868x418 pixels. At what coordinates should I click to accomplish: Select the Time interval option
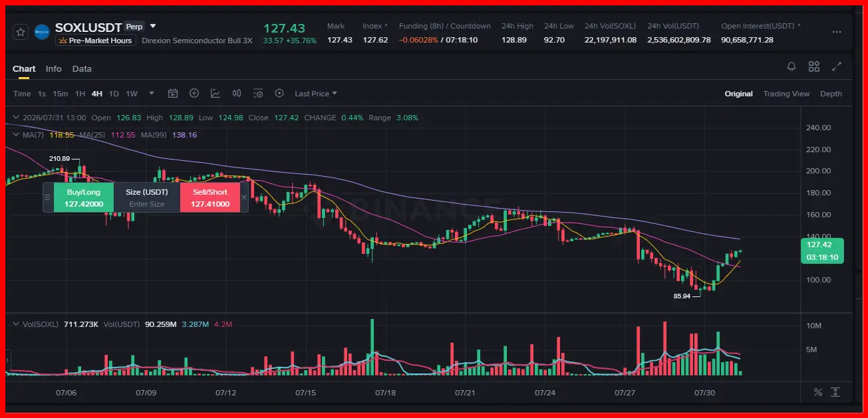point(22,94)
